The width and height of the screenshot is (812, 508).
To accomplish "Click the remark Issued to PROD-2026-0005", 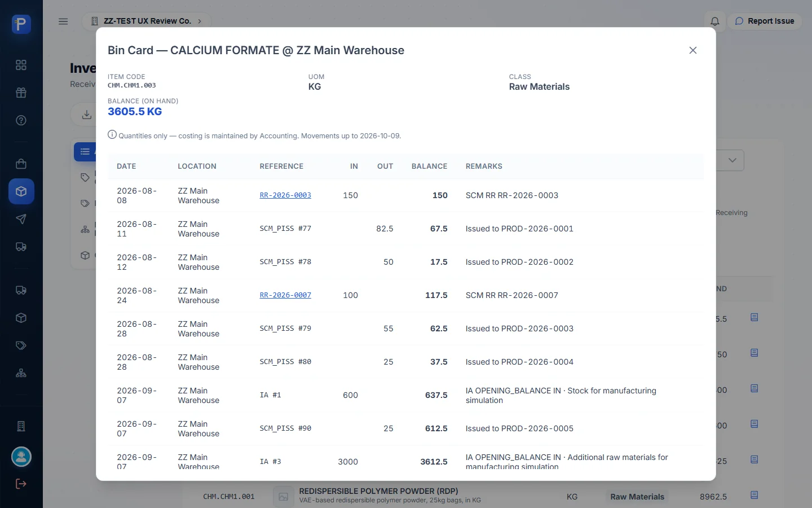I will [519, 428].
